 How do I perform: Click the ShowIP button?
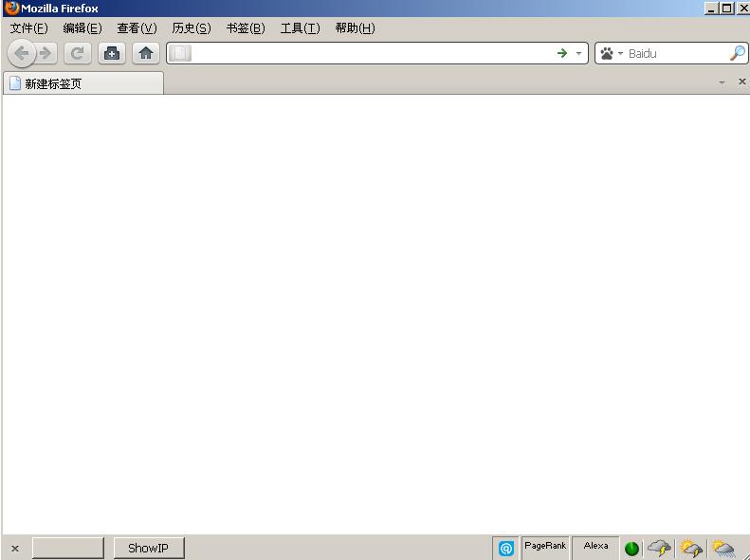[149, 548]
